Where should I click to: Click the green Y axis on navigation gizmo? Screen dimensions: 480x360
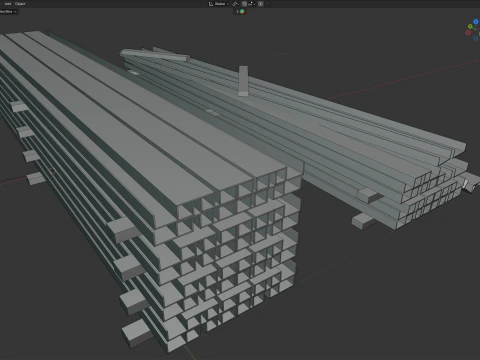click(x=470, y=26)
